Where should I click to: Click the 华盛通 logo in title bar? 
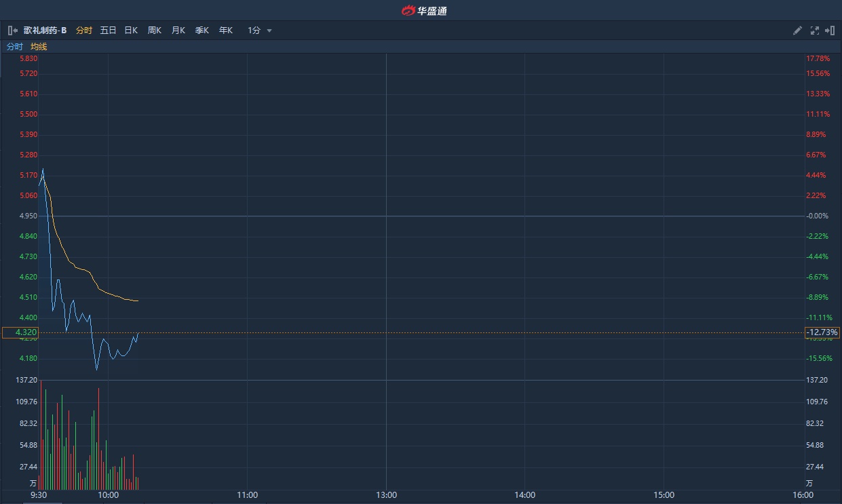(x=424, y=10)
